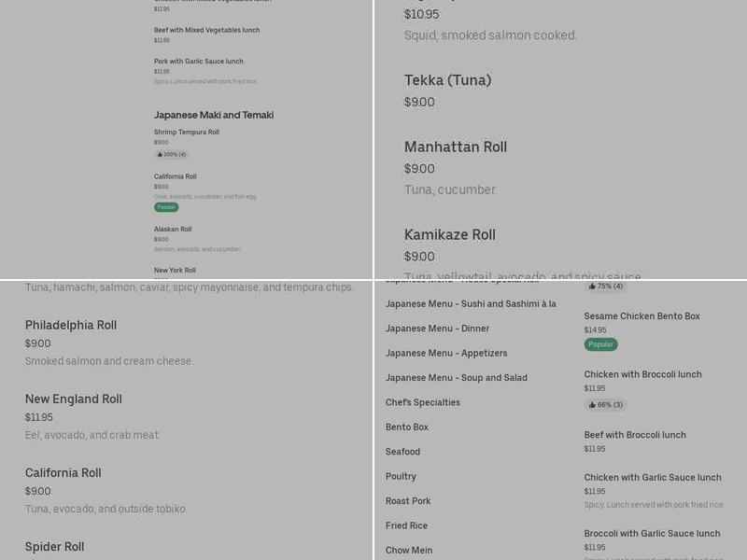The image size is (747, 560).
Task: Select the New England Roll item
Action: point(74,399)
